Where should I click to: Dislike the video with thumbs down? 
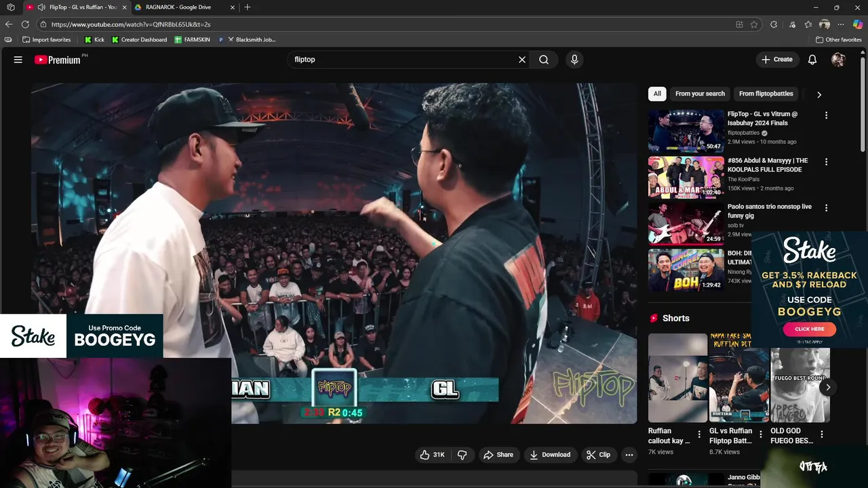[x=462, y=455]
